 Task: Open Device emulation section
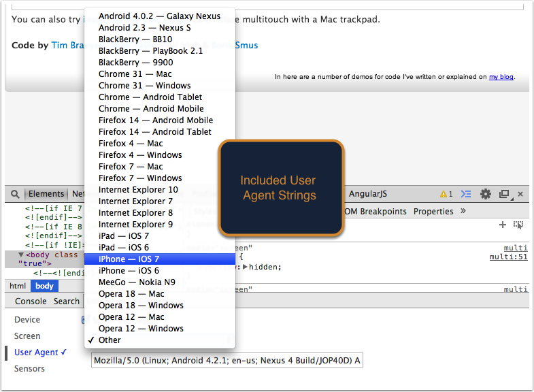pos(27,320)
